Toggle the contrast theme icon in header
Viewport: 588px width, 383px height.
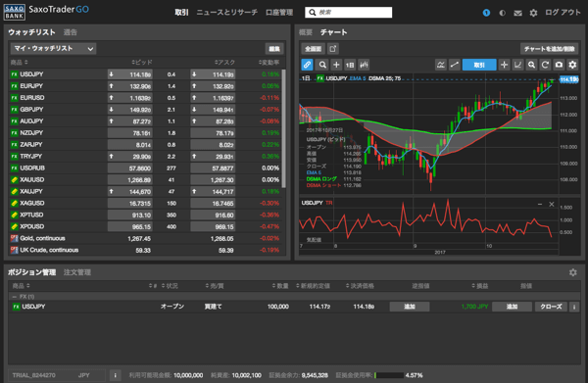click(502, 13)
